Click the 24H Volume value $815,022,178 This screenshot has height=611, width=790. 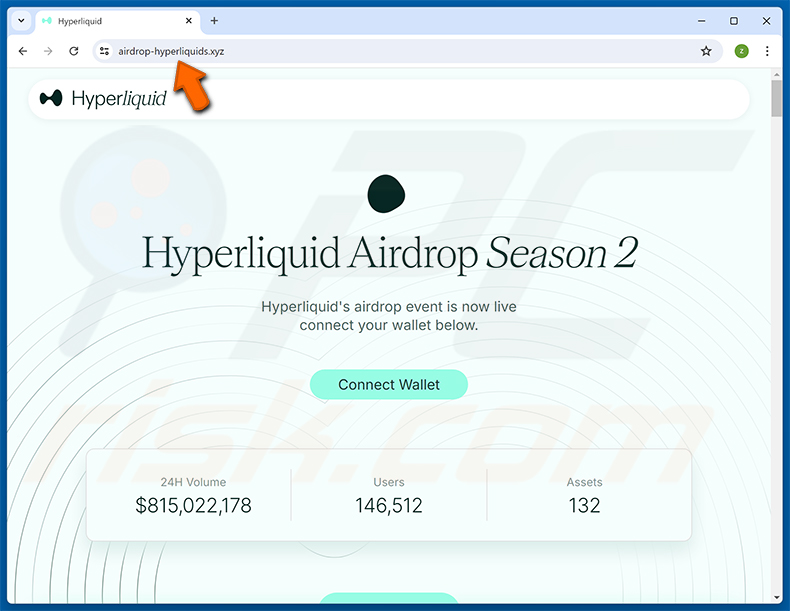pos(193,505)
